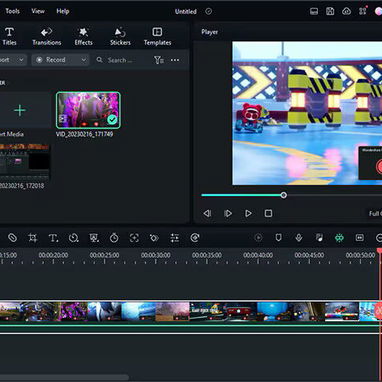Click the circular sync icon in timeline toolbar
Screen dimensions: 382x382
195,238
